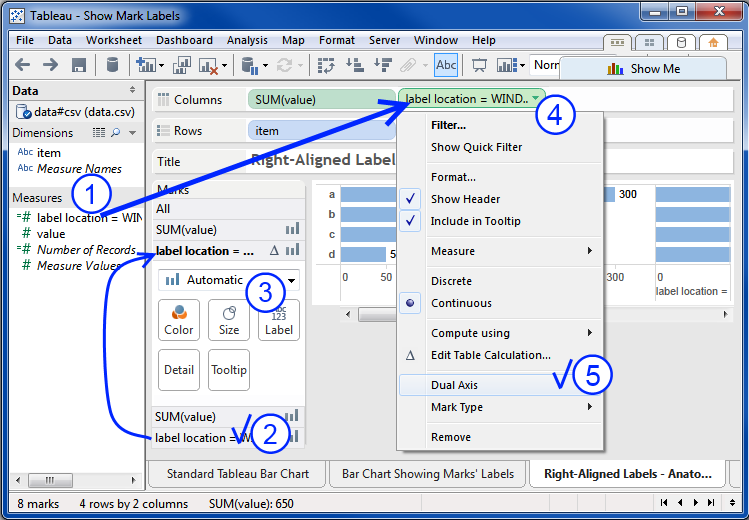Open the view fit Norm dropdown
This screenshot has width=749, height=520.
pyautogui.click(x=545, y=65)
